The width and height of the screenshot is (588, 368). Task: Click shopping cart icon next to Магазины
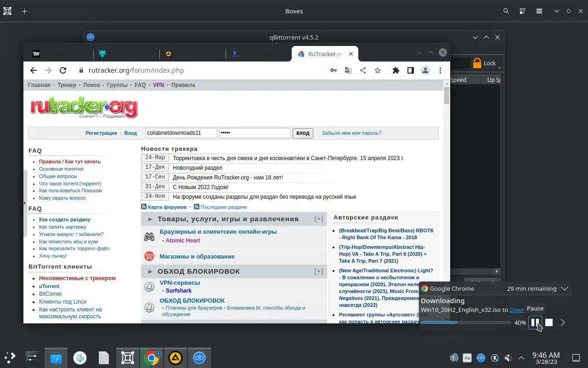149,256
